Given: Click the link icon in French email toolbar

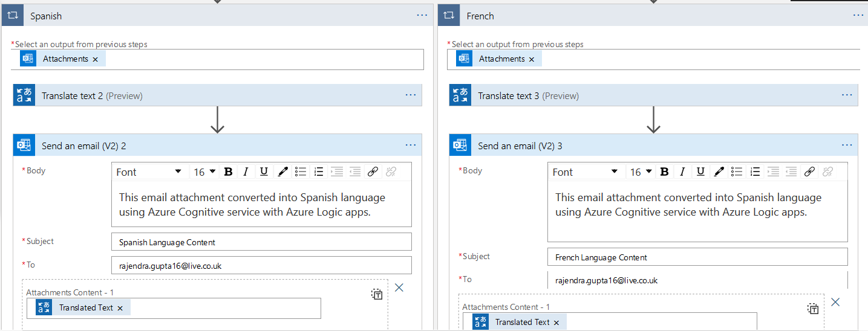Looking at the screenshot, I should [x=809, y=172].
